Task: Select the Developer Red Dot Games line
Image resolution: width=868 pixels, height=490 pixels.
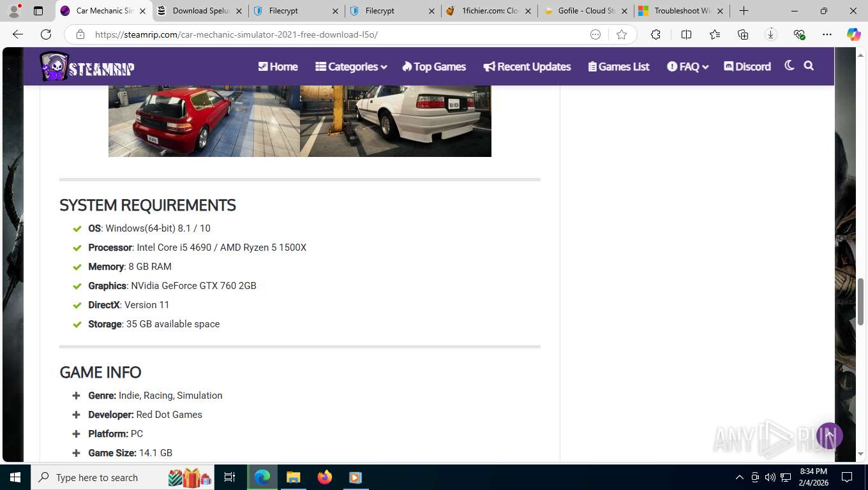Action: pyautogui.click(x=145, y=415)
